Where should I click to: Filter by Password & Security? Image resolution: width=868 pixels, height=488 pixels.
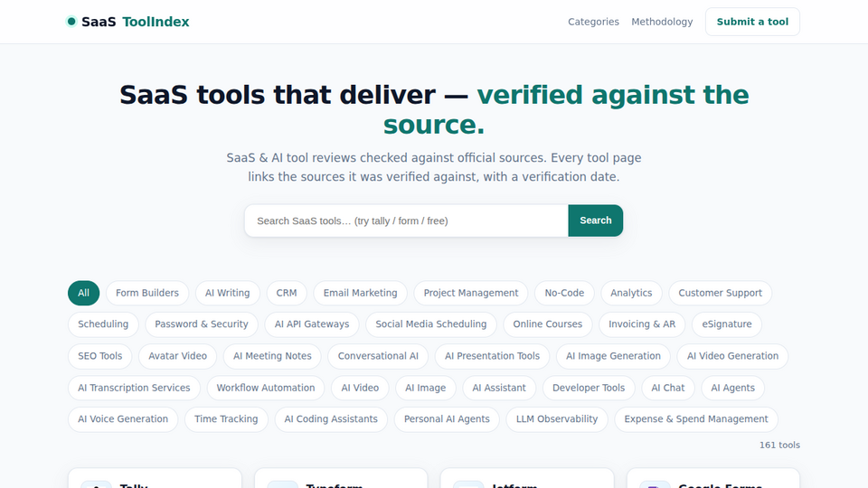pyautogui.click(x=202, y=324)
